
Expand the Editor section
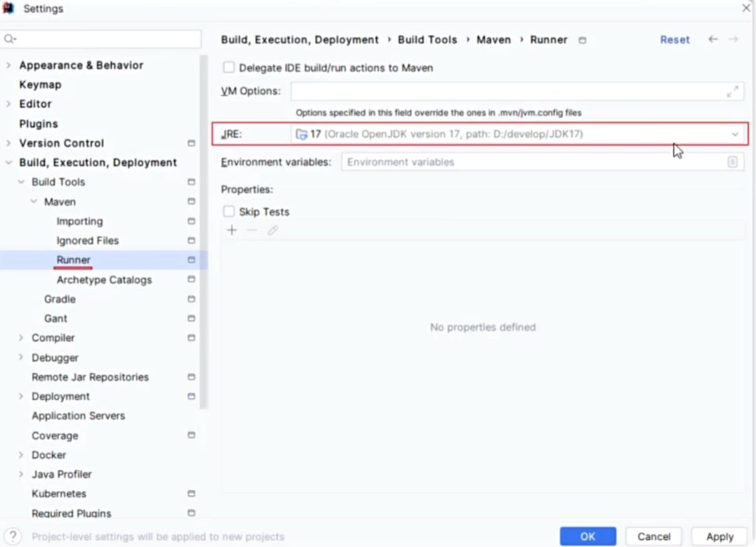click(8, 104)
